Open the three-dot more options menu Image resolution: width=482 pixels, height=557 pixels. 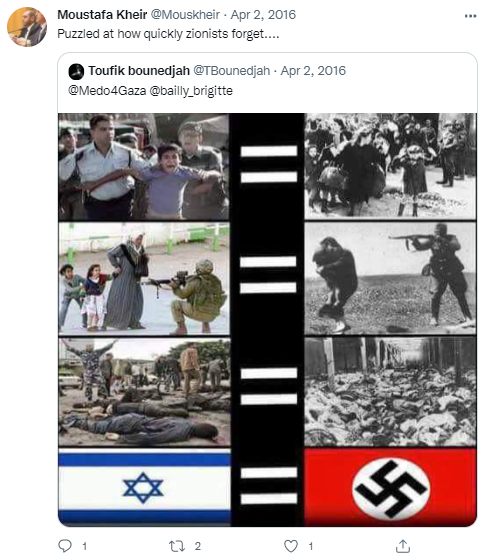[470, 16]
